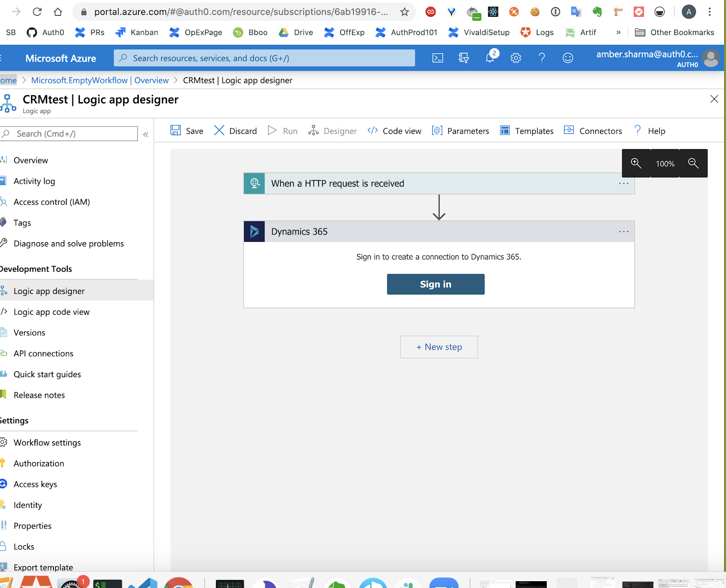Close the Logic app designer blade
726x588 pixels.
click(x=714, y=99)
